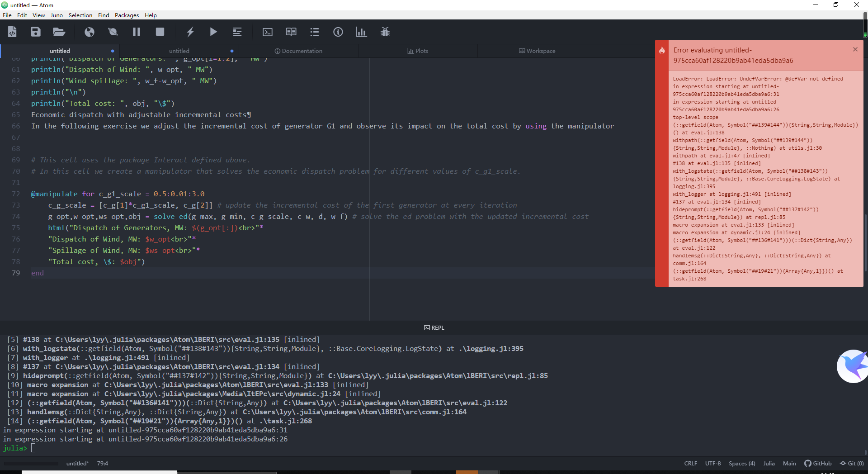Change the Julia grammar selector
Viewport: 868px width, 474px height.
(769, 463)
